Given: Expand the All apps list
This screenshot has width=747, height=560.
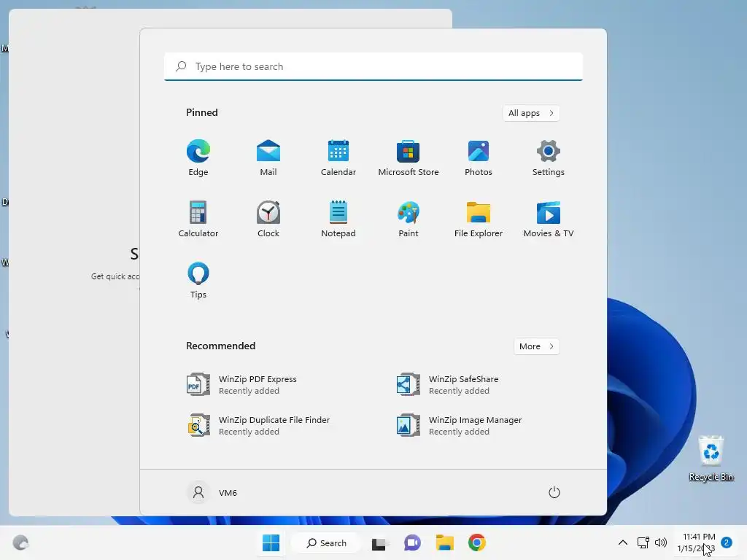Looking at the screenshot, I should click(x=531, y=113).
